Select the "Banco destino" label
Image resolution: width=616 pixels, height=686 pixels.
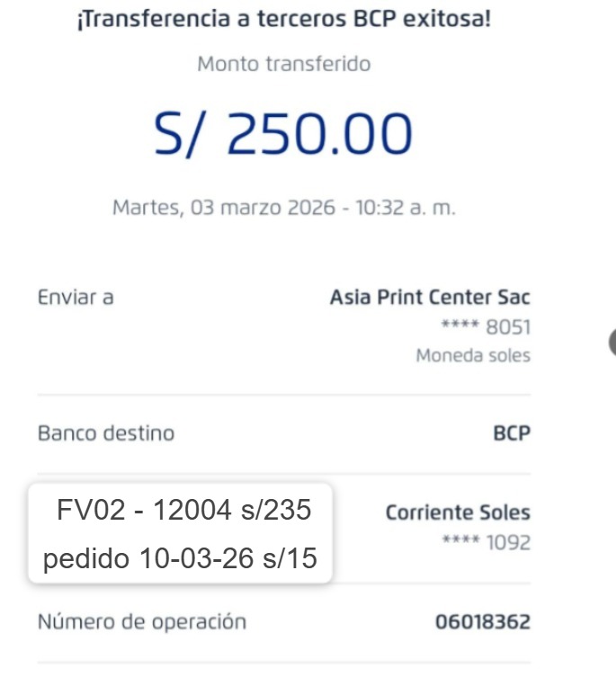point(106,433)
